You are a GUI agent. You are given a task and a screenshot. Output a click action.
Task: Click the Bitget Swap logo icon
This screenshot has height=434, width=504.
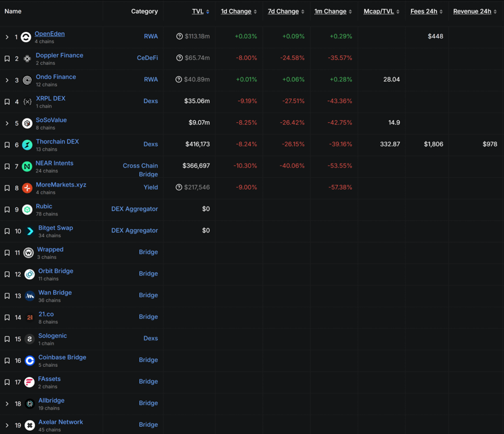[x=30, y=231]
